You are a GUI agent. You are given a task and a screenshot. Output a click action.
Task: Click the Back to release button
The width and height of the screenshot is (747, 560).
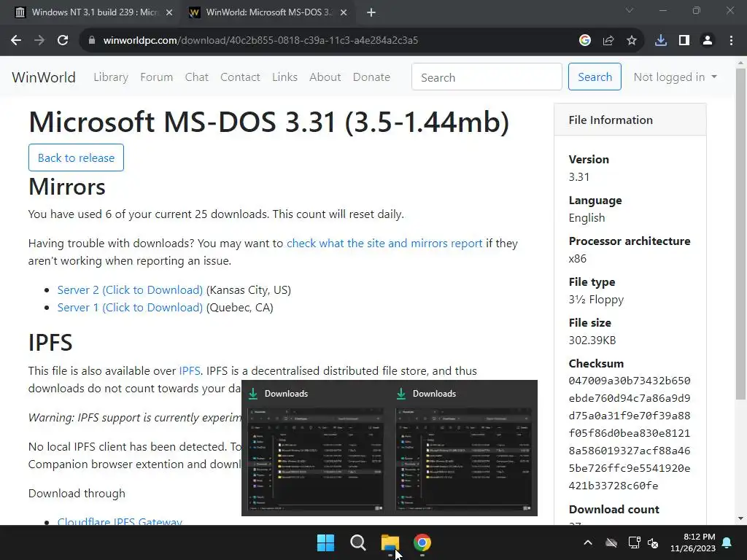(x=76, y=157)
